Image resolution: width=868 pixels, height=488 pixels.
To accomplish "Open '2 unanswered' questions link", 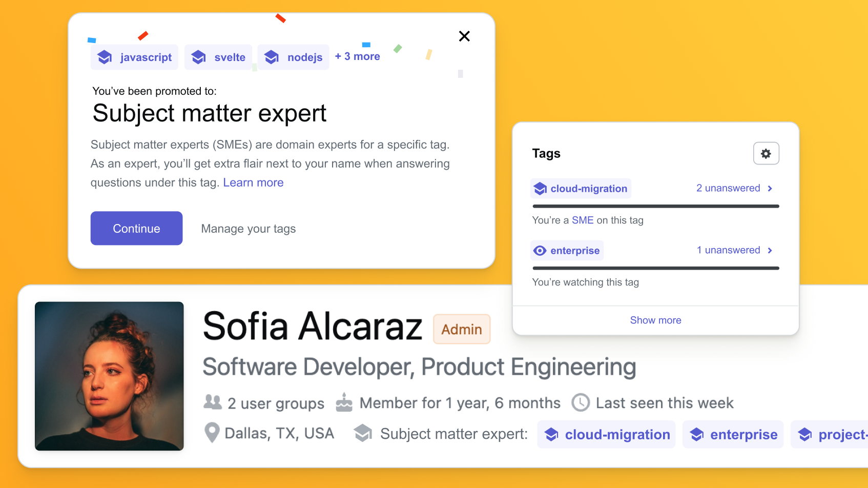I will (728, 188).
